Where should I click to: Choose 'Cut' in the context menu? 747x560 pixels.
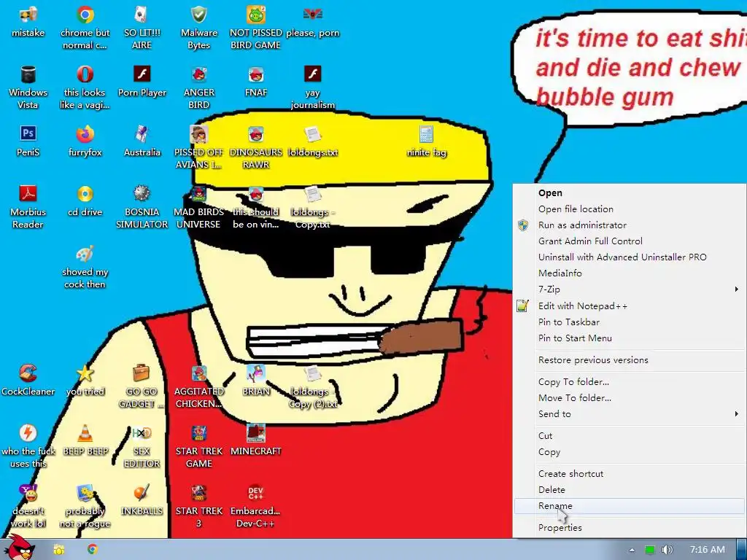630,436
